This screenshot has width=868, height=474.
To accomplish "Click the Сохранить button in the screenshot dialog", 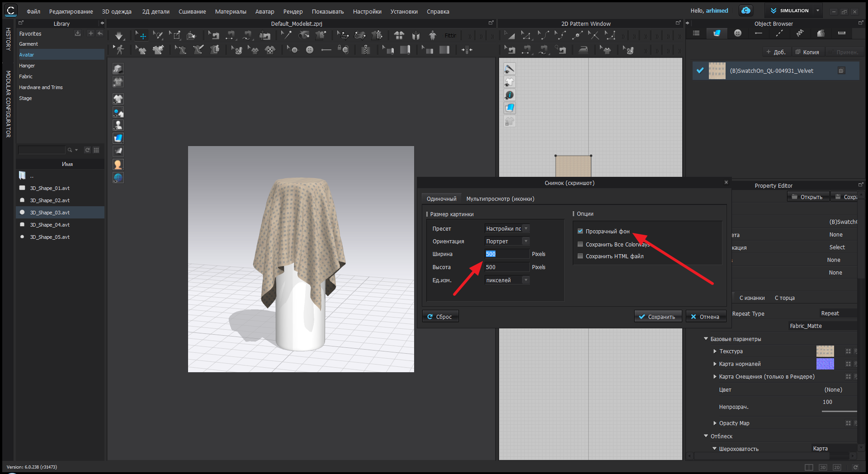I will pos(657,317).
